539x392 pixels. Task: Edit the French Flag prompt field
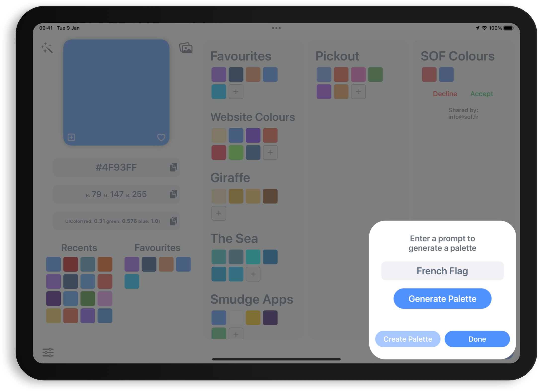click(442, 271)
